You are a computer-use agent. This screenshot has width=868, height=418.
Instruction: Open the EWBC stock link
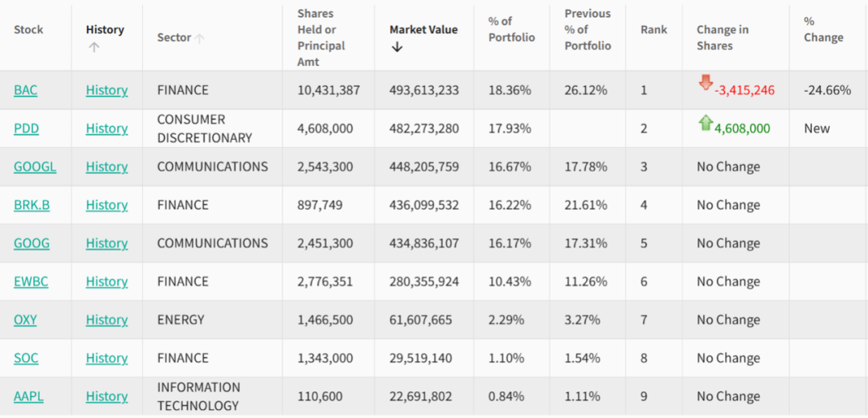coord(31,281)
